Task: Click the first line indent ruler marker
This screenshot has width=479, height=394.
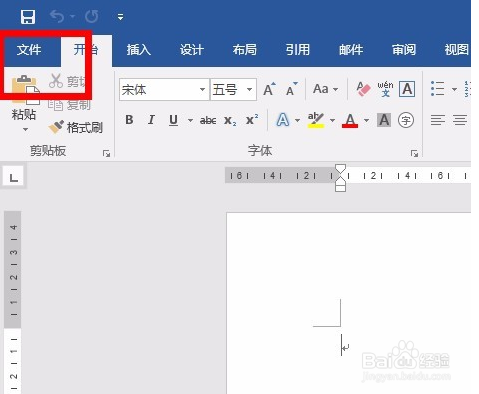Action: tap(340, 168)
